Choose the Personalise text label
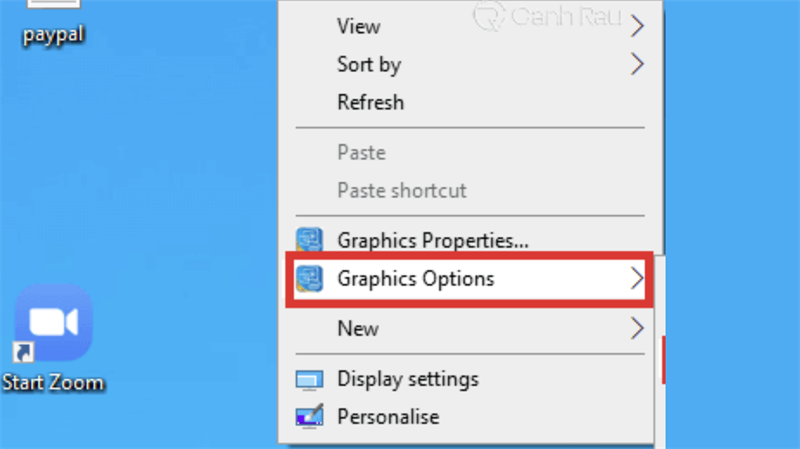 (x=388, y=416)
